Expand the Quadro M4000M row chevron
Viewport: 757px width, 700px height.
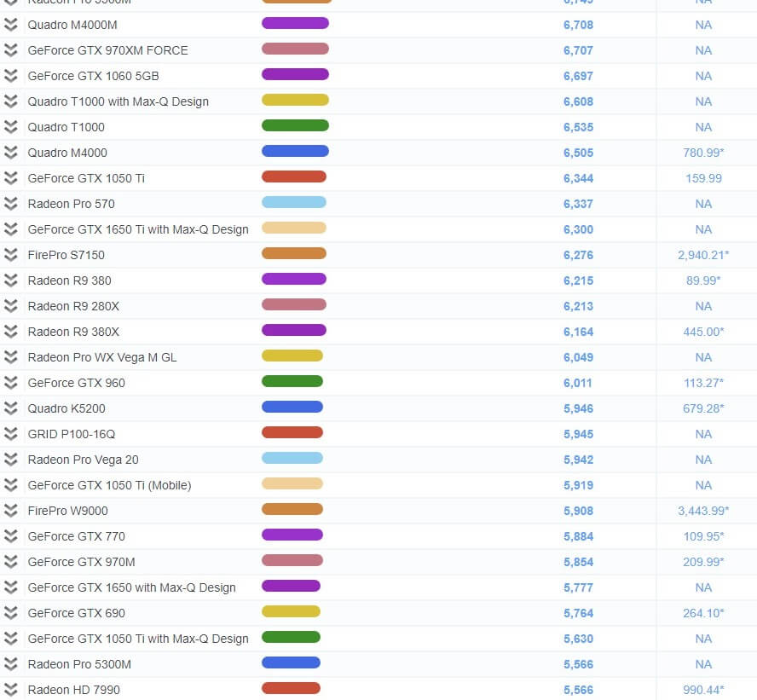[x=10, y=25]
